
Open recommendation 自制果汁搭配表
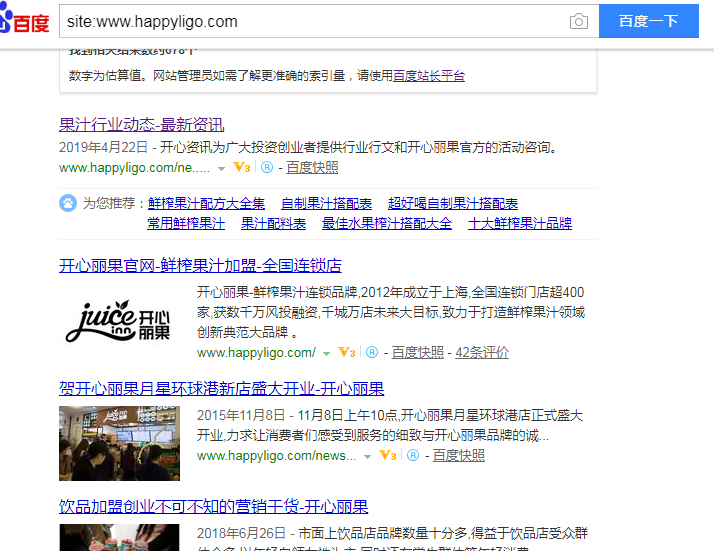coord(326,203)
